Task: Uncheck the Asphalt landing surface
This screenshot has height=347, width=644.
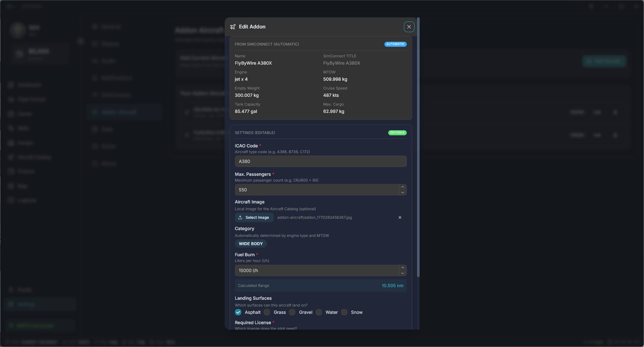Action: coord(238,312)
